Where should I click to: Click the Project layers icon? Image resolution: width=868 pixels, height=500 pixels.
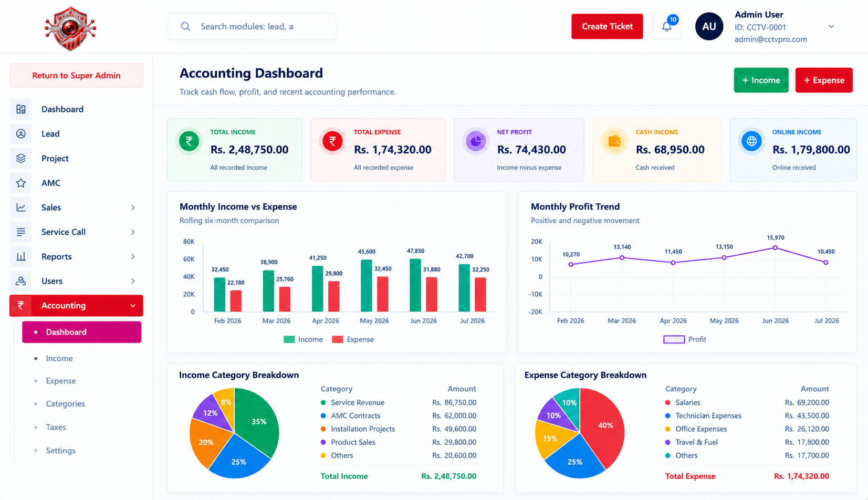(x=21, y=158)
